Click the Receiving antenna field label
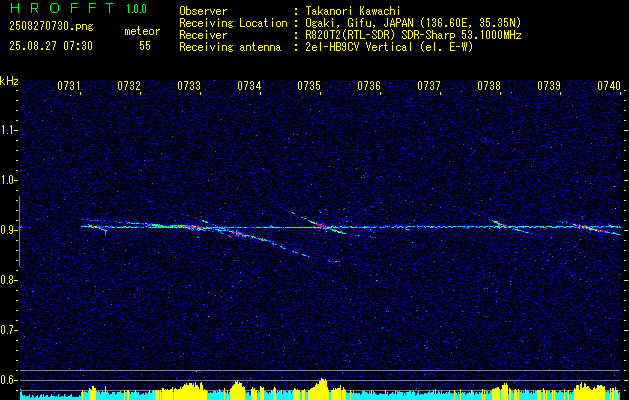The width and height of the screenshot is (629, 400). (x=230, y=47)
